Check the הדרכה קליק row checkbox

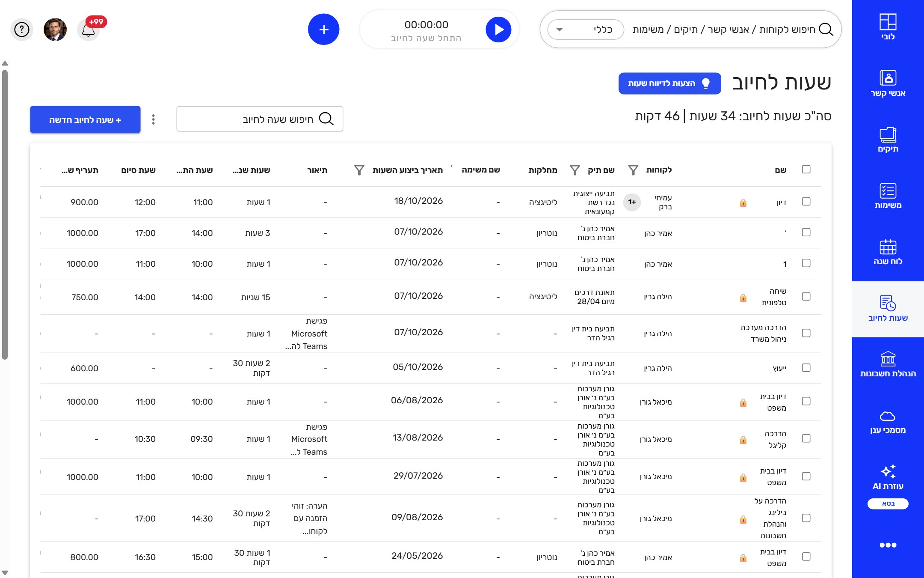click(806, 438)
